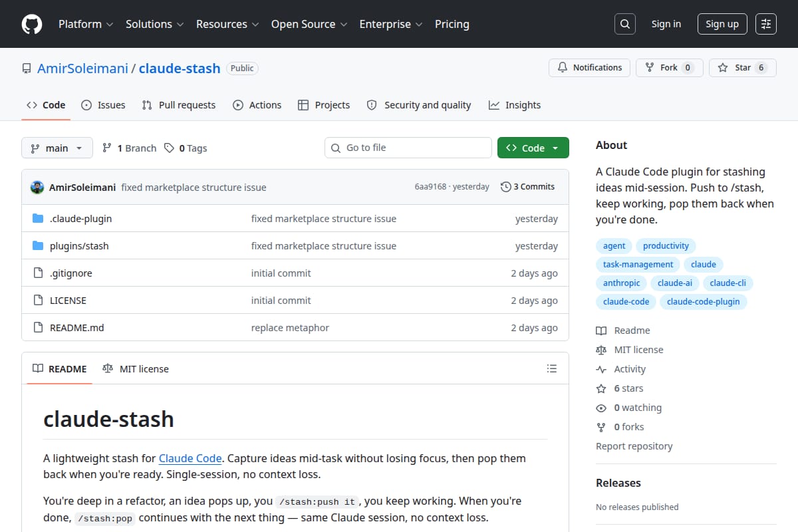Screen dimensions: 798x532
Task: Open the 3 Commits history icon
Action: (506, 187)
